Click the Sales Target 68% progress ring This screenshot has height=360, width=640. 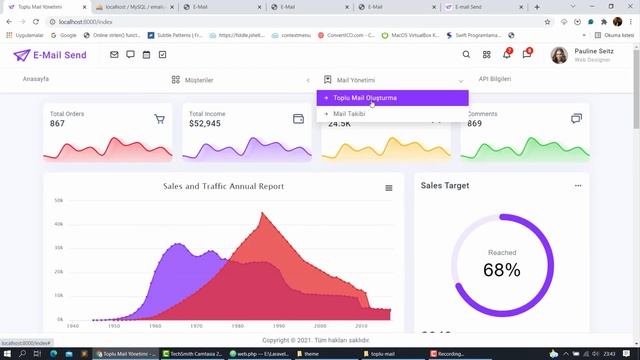502,265
